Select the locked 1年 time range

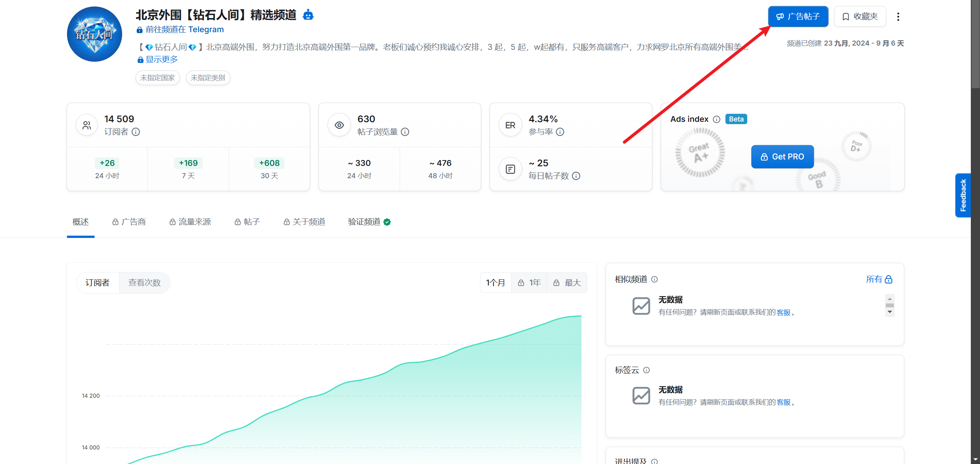tap(529, 283)
